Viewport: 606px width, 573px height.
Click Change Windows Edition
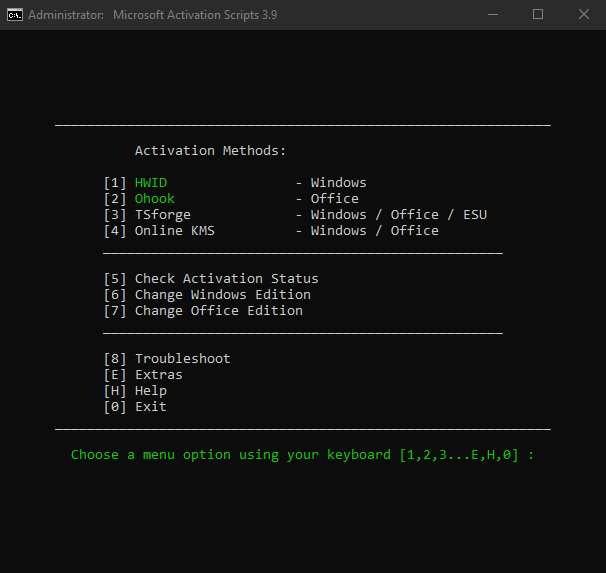click(222, 295)
